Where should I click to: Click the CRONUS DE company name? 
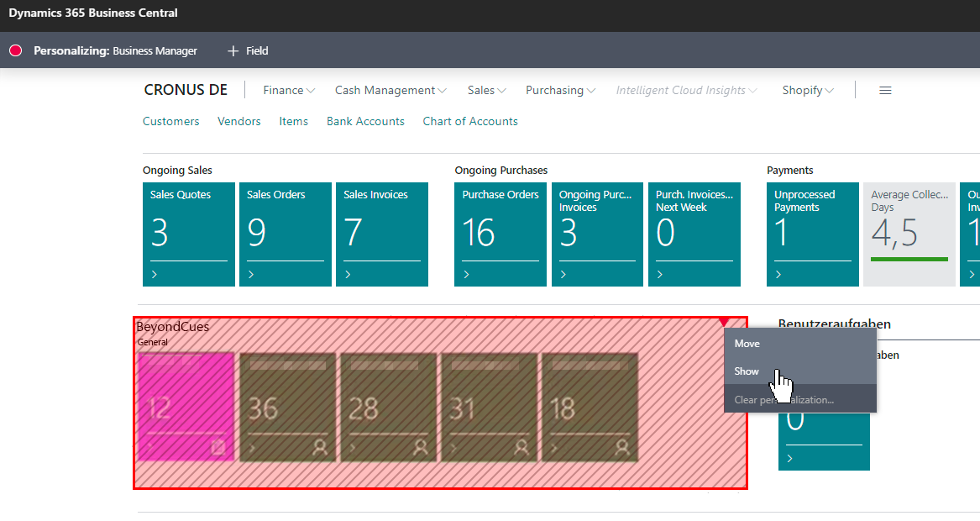pos(186,90)
